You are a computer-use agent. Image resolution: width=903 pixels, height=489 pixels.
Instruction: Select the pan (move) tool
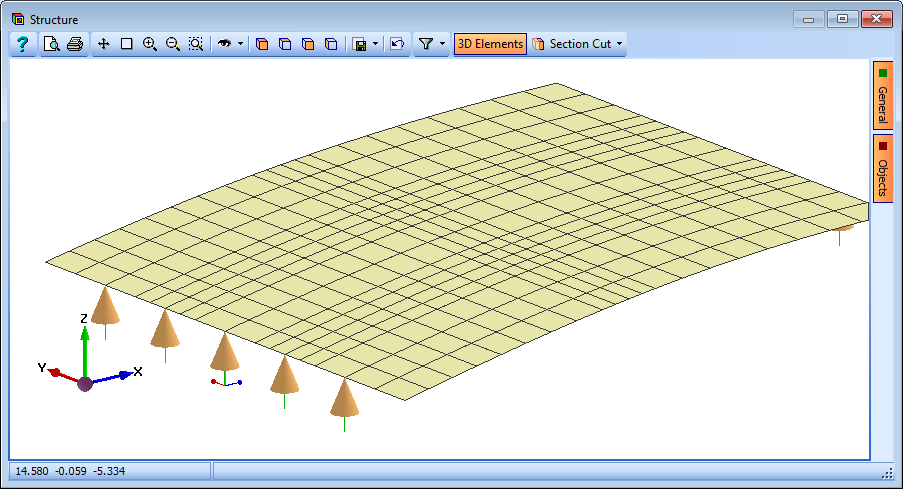(x=104, y=44)
